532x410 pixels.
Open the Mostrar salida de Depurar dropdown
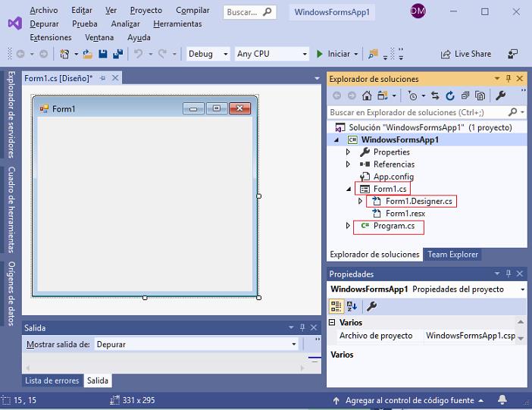(x=294, y=344)
